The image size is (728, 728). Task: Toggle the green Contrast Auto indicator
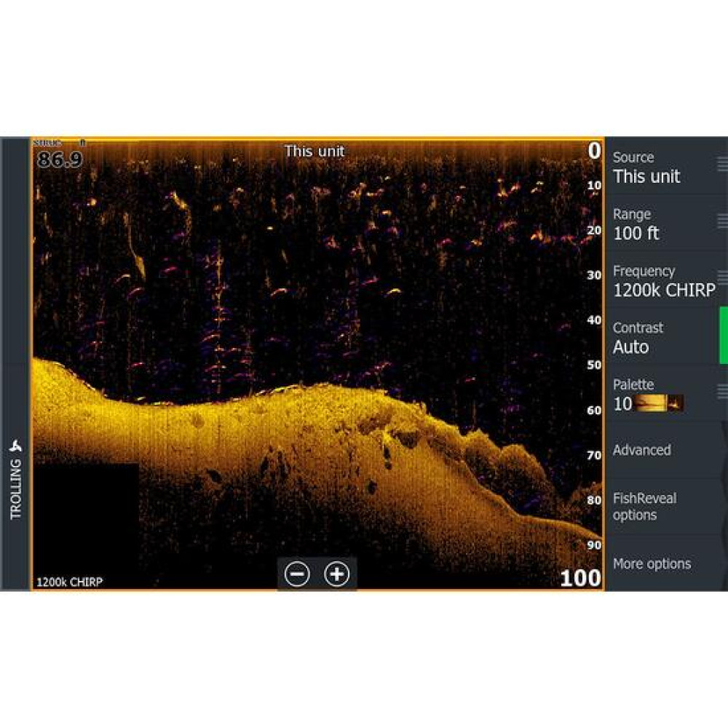click(723, 335)
